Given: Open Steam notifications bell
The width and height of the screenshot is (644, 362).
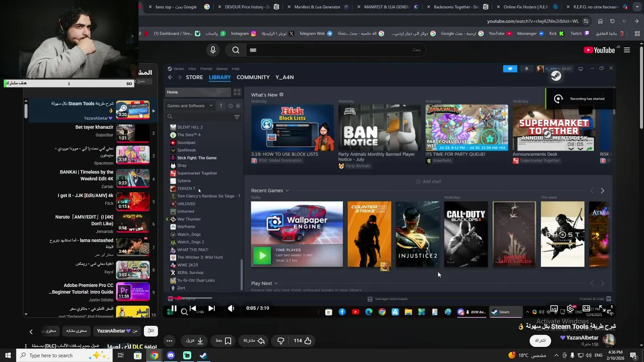Looking at the screenshot, I should (526, 69).
